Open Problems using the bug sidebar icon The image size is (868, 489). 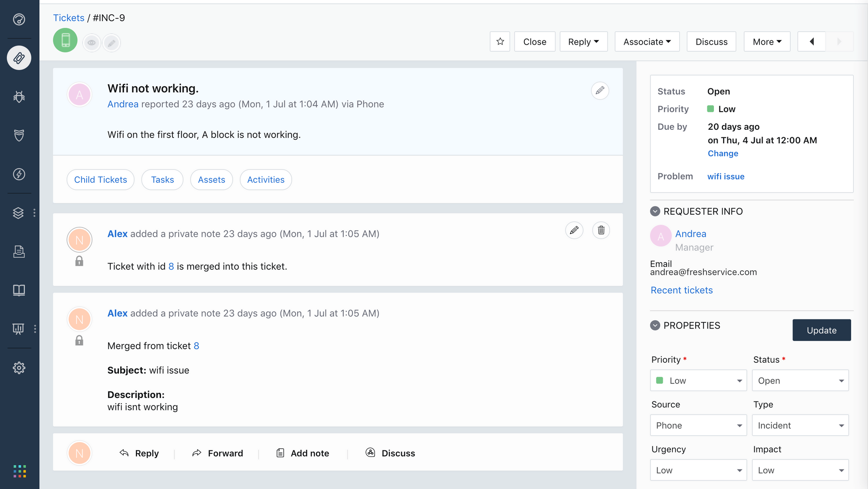(19, 97)
